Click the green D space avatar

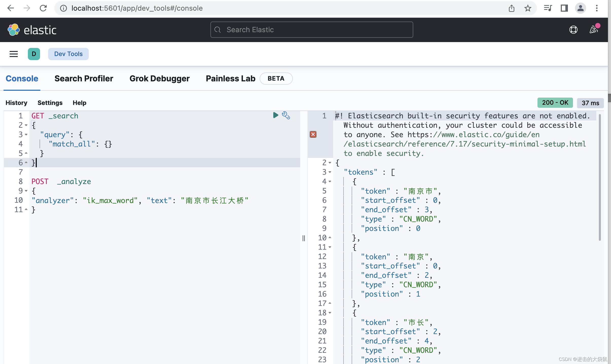coord(34,54)
